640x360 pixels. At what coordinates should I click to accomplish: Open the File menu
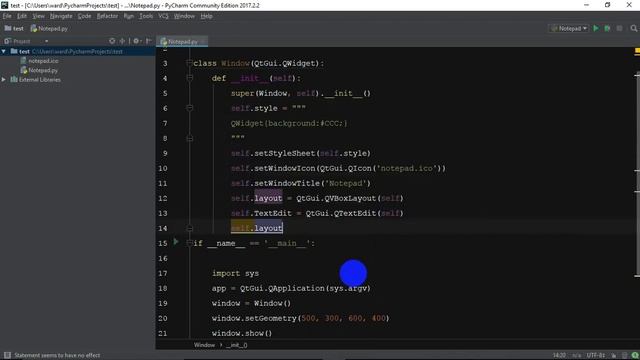(x=7, y=16)
